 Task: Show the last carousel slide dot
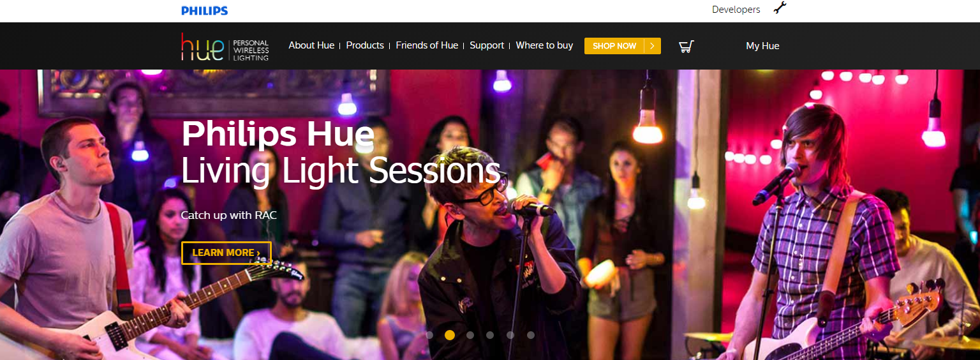point(531,335)
